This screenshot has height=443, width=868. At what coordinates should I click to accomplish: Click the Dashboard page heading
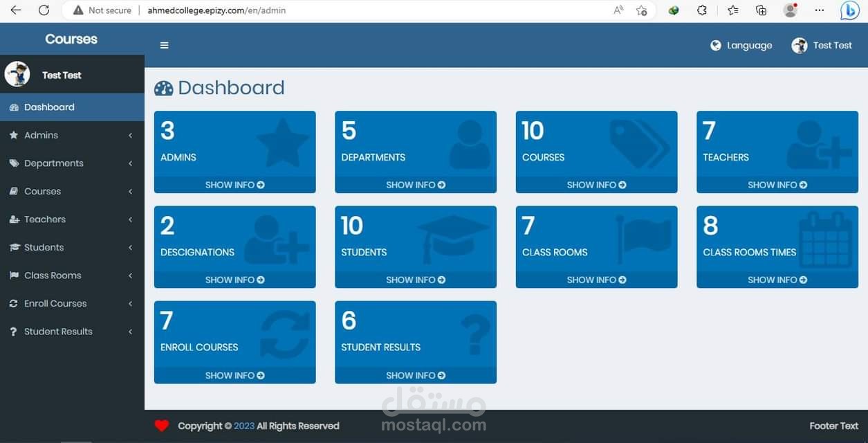[x=219, y=88]
